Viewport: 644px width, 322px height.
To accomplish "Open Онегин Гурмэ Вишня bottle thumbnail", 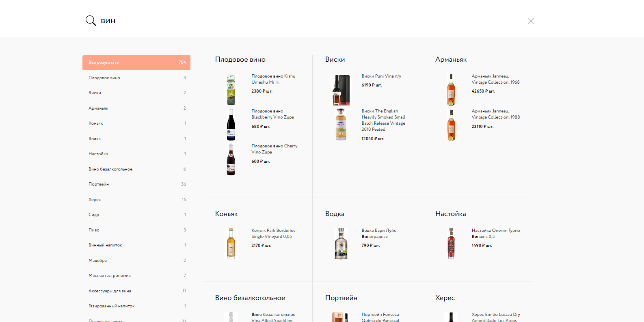I will pos(451,244).
